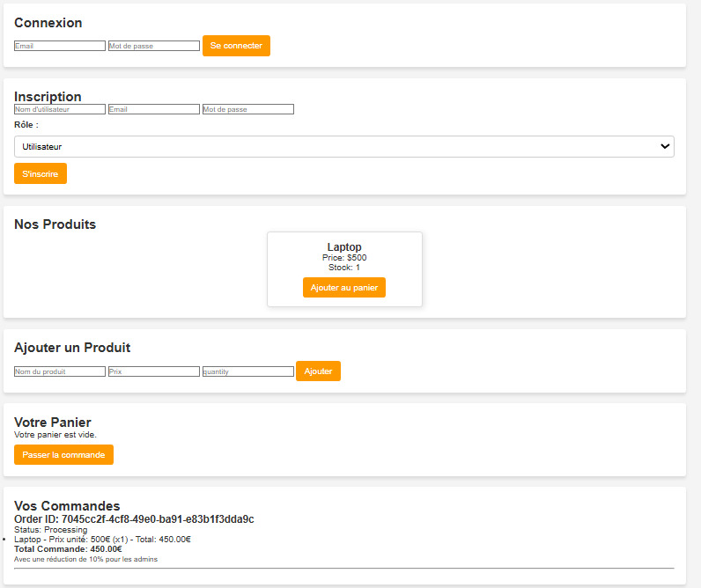Open the Rôle dropdown showing Utilisateur

point(343,147)
